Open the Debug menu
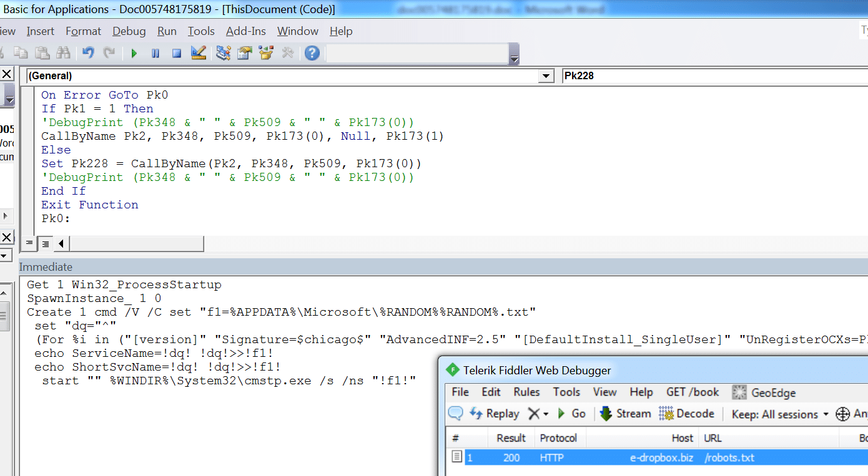Viewport: 868px width, 476px height. (129, 31)
